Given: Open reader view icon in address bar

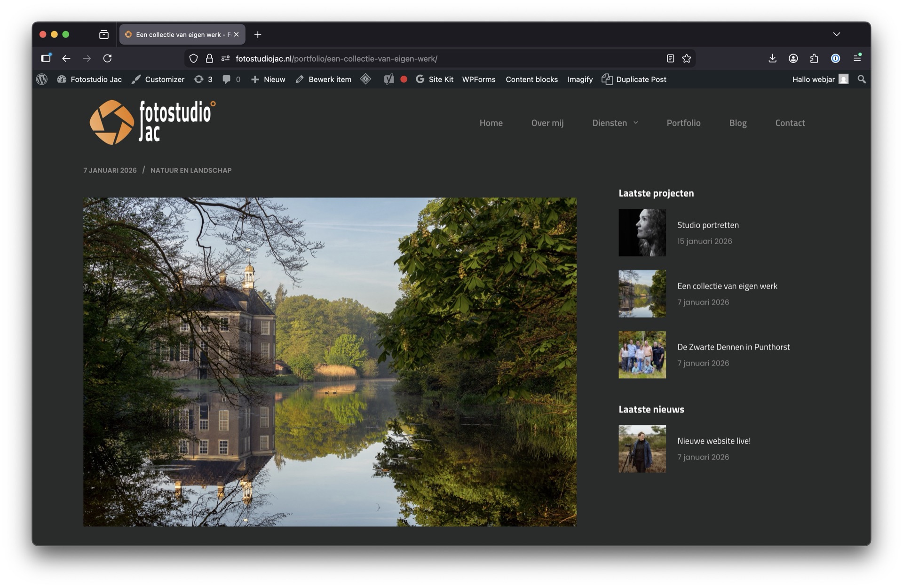Looking at the screenshot, I should coord(670,58).
